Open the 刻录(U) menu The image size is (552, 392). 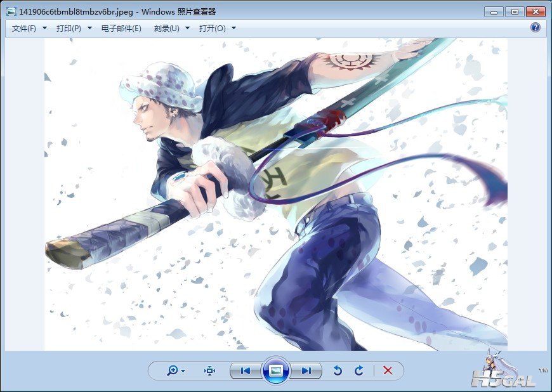166,28
